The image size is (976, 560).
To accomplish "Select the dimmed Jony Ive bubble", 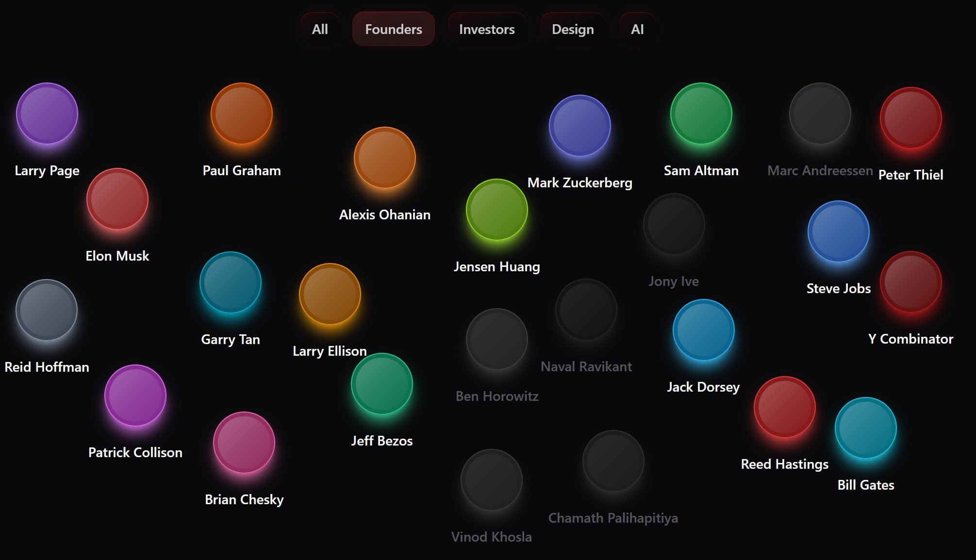I will (x=674, y=224).
